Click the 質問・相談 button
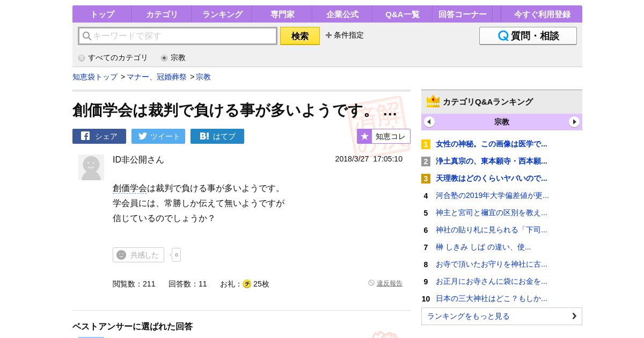 point(528,36)
